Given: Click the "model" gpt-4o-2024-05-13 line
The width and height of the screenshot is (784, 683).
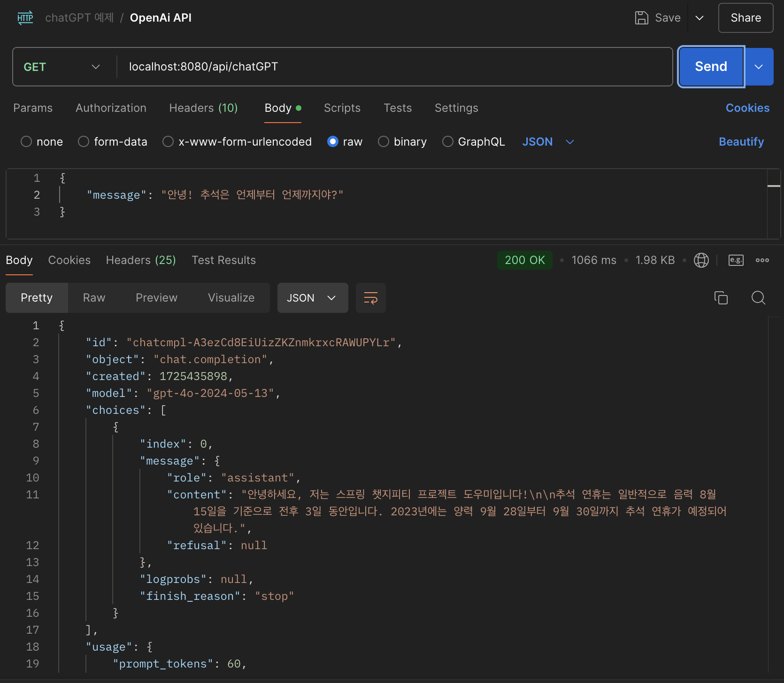Looking at the screenshot, I should [x=183, y=393].
